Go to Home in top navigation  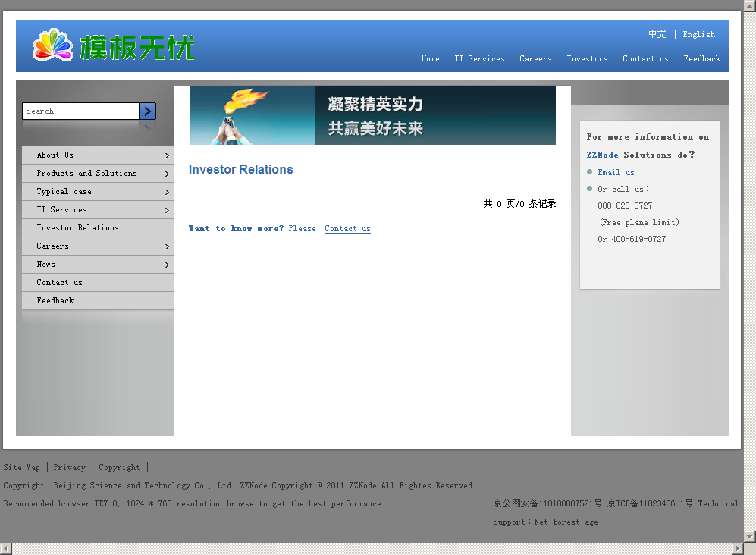[430, 58]
